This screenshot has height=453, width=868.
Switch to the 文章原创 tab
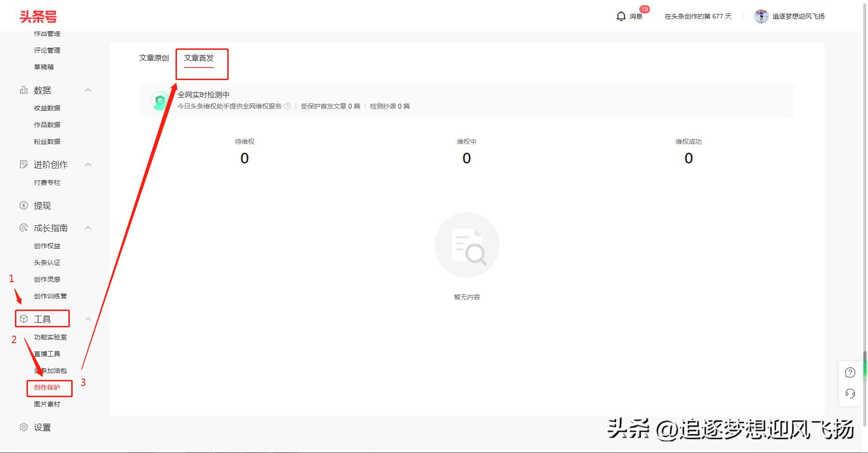coord(154,58)
